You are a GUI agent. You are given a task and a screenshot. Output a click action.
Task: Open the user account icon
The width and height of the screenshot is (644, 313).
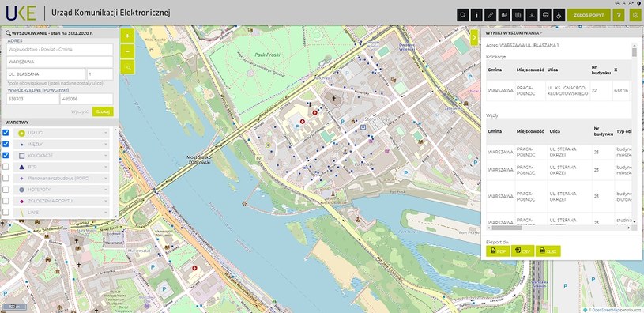click(x=636, y=15)
